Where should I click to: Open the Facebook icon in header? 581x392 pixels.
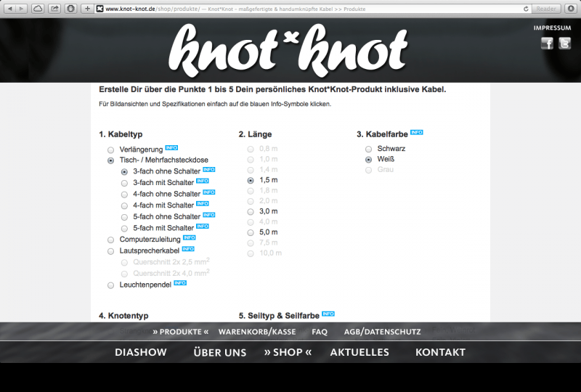547,44
